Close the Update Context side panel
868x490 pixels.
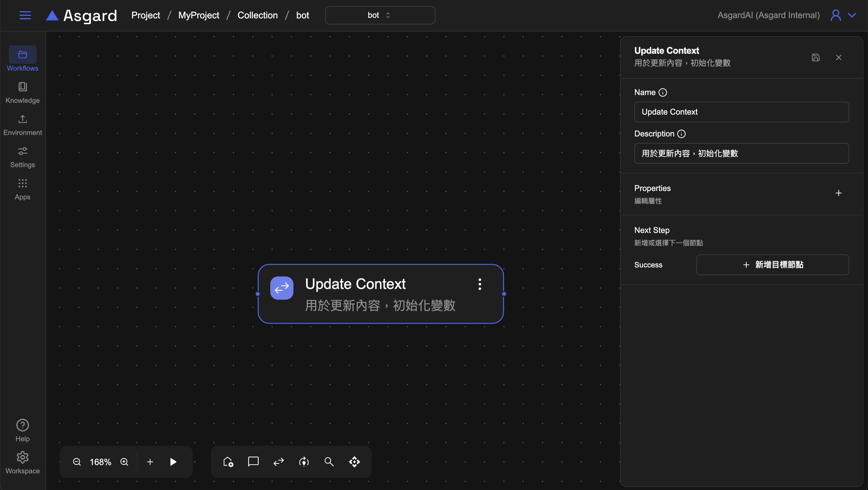[838, 57]
